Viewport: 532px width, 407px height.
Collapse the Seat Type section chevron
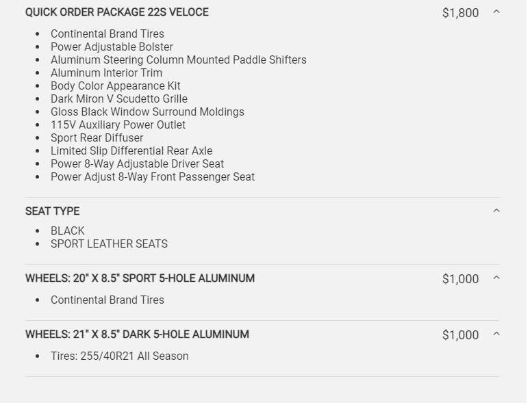point(496,211)
